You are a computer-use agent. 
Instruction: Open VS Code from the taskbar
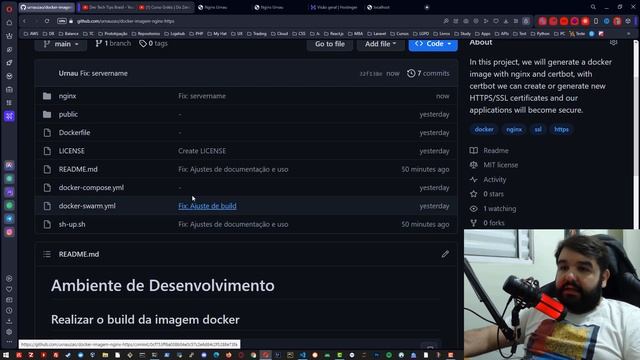pyautogui.click(x=302, y=355)
